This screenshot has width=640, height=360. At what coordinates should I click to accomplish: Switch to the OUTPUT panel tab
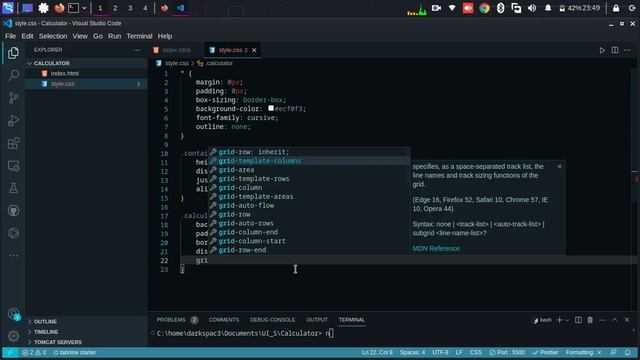(x=317, y=320)
